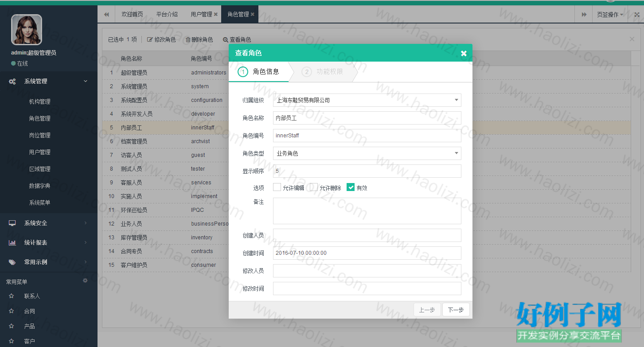
Task: Click the gear icon beside 常用菜单
Action: pyautogui.click(x=85, y=281)
